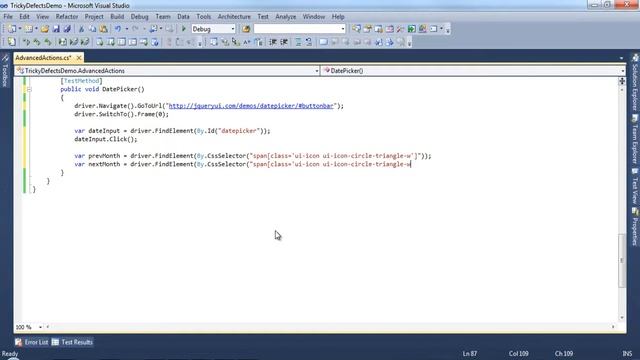Viewport: 640px width, 360px height.
Task: Open the Team Explorer side tab
Action: 635,140
